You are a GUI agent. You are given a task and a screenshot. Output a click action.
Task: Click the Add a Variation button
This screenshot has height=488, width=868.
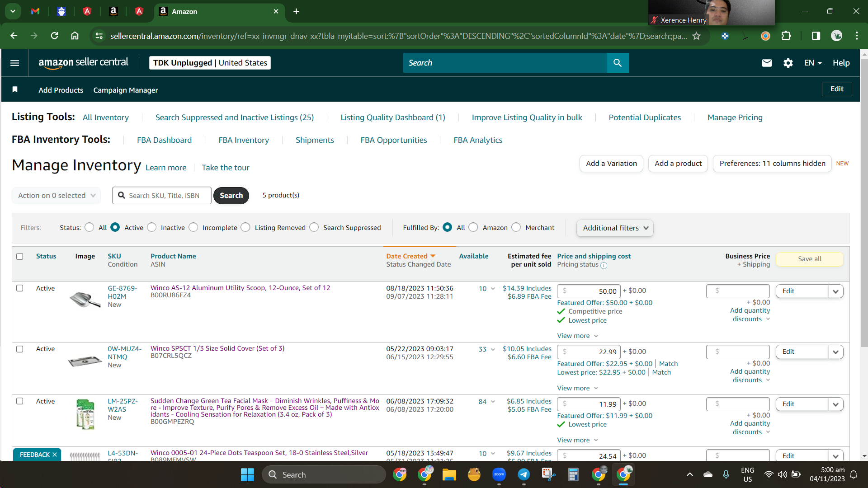611,164
